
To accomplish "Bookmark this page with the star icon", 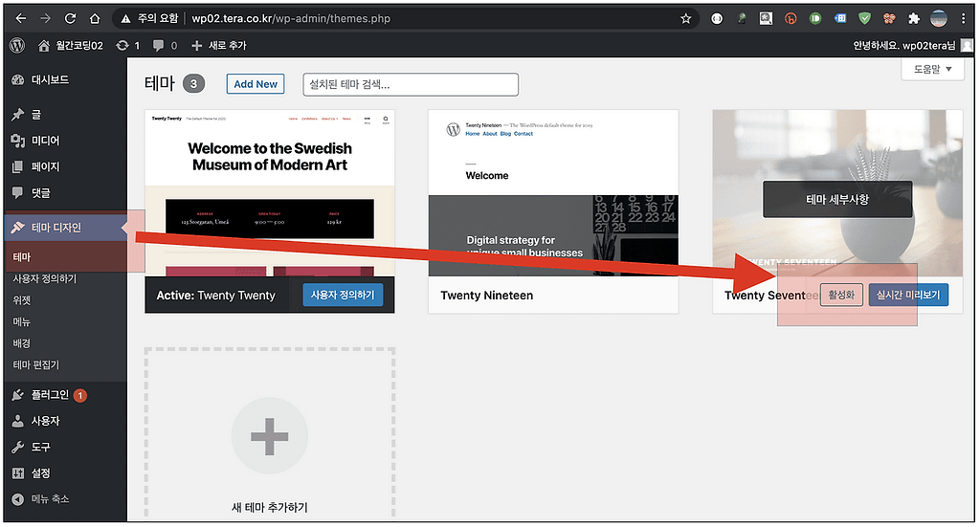I will click(x=685, y=18).
